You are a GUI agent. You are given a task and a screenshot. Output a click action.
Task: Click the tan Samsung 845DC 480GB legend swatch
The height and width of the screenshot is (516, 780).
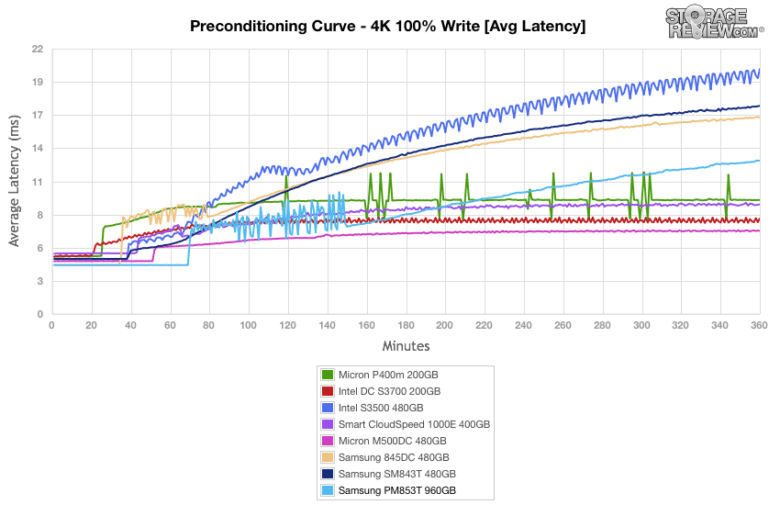tap(327, 457)
